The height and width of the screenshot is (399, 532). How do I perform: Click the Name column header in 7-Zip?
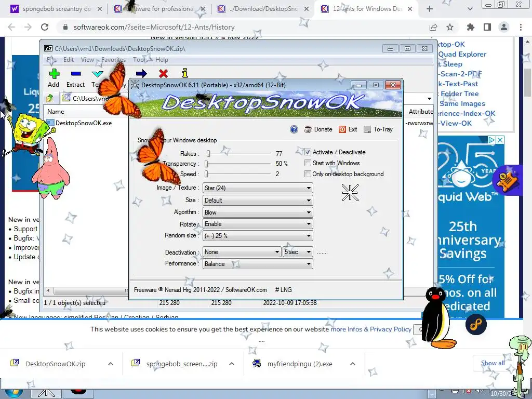click(x=56, y=112)
